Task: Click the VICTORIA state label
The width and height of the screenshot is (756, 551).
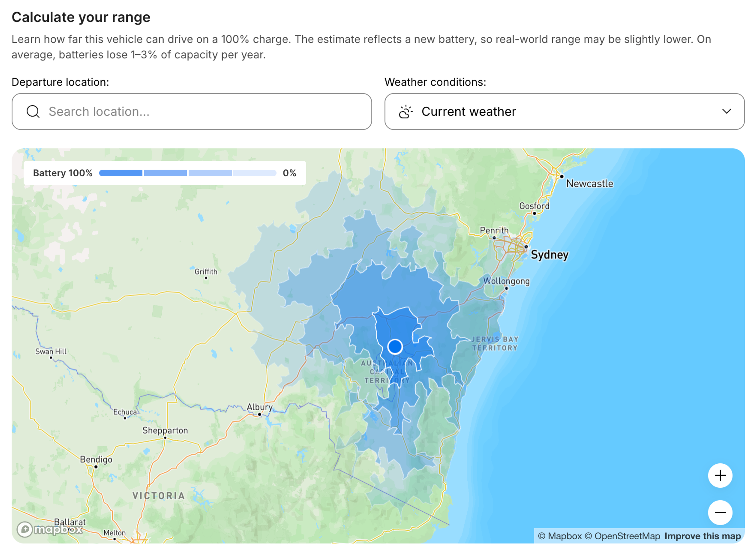Action: (x=159, y=496)
